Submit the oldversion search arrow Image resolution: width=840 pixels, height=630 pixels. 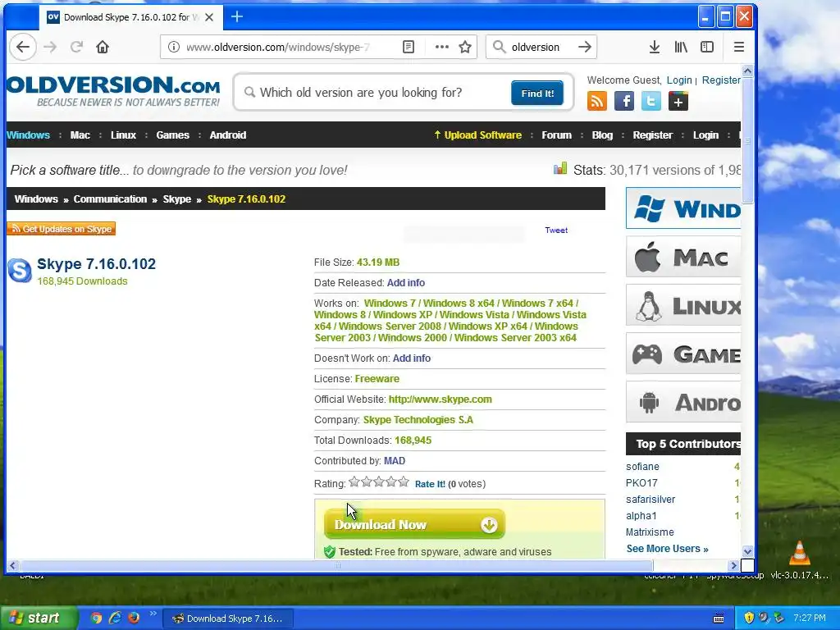(x=585, y=47)
